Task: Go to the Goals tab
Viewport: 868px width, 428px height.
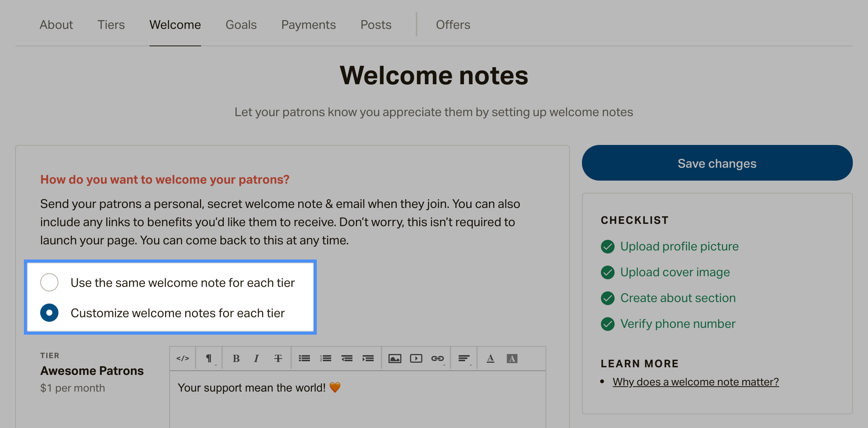Action: (x=241, y=25)
